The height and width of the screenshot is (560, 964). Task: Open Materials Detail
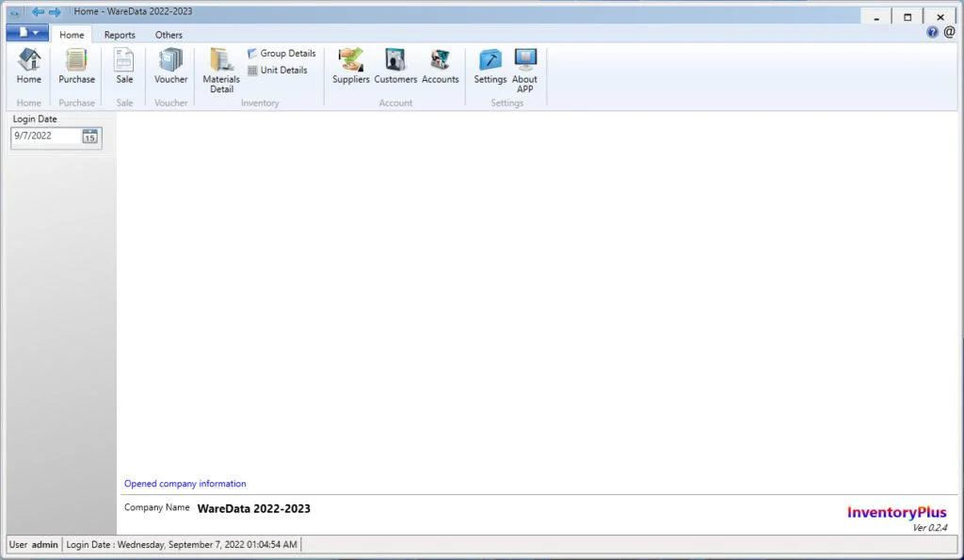(x=220, y=68)
